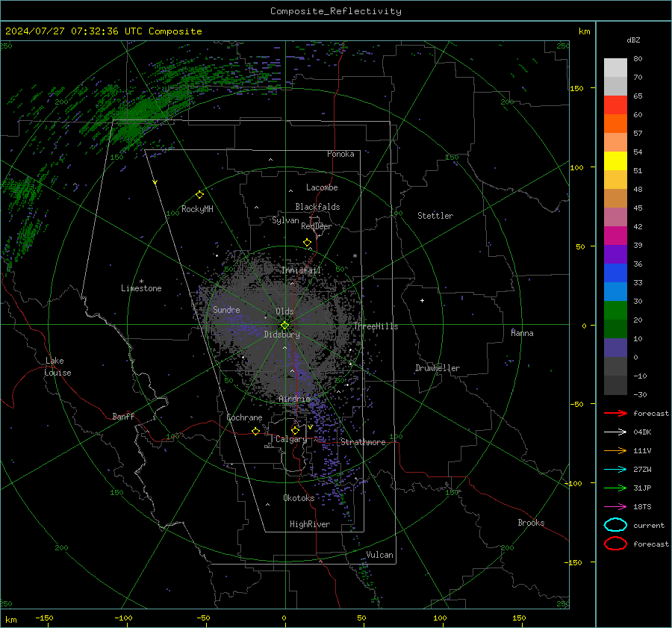Click the Composite_Reflectivity title
Viewport: 672px width, 628px height.
point(336,11)
